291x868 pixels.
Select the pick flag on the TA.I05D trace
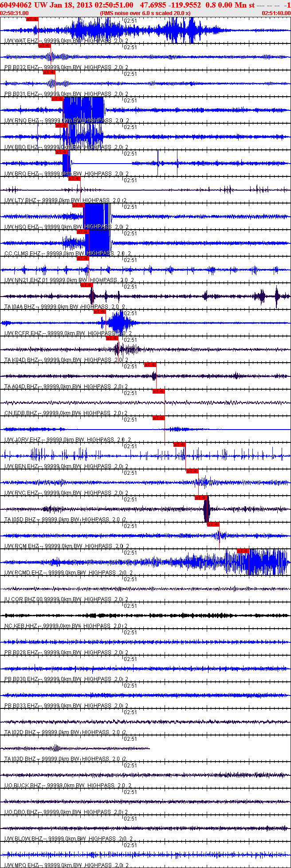pyautogui.click(x=201, y=498)
